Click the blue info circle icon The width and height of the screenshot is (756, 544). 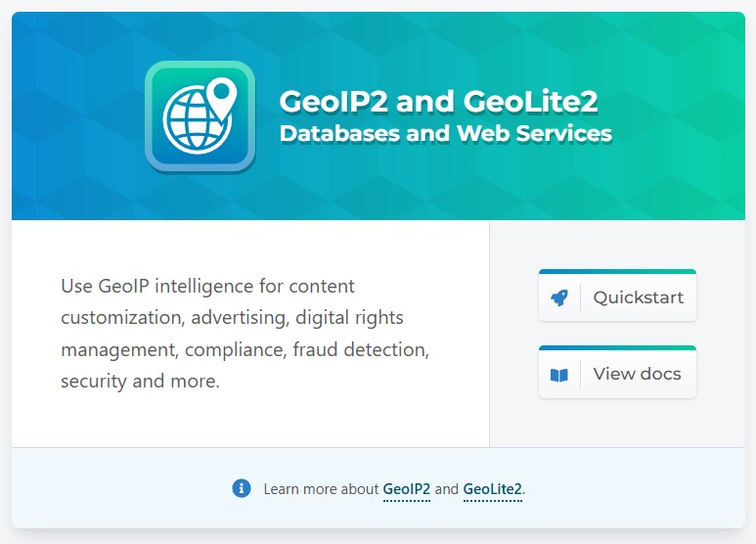[242, 487]
